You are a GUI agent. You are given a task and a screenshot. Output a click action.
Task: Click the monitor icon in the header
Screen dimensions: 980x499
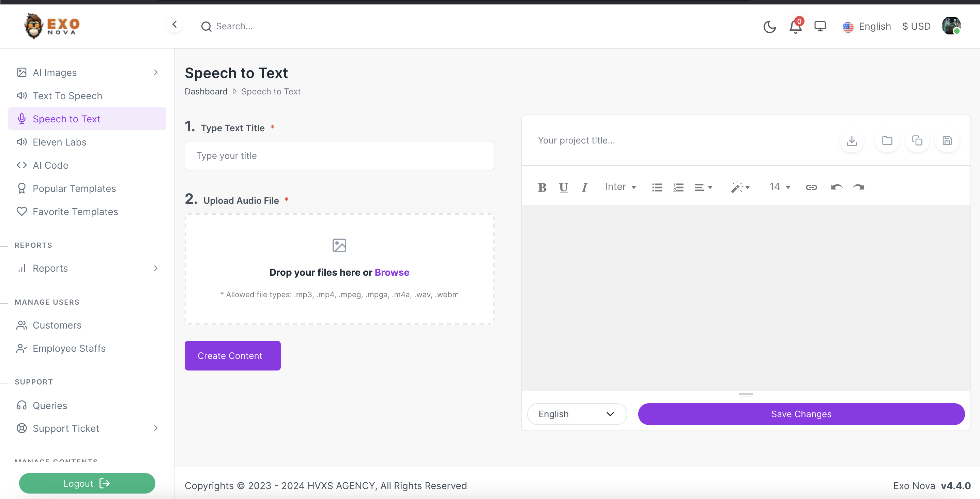[x=820, y=26]
